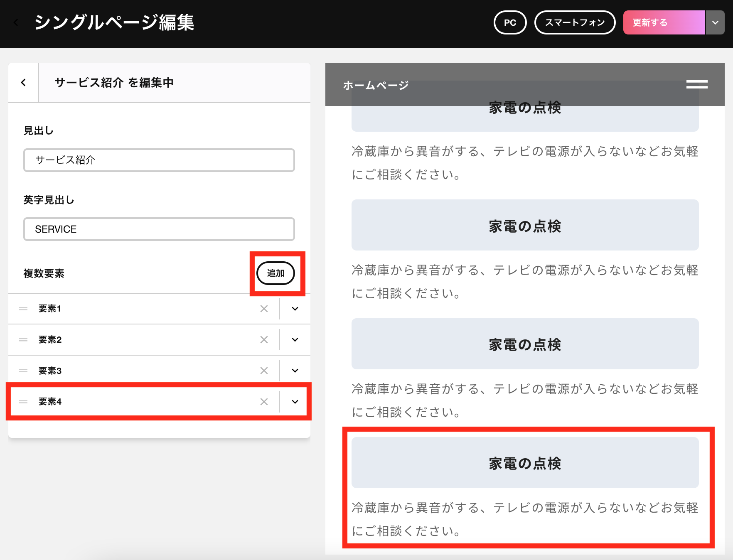This screenshot has height=560, width=733.
Task: Delete 要素4 with its X icon
Action: pyautogui.click(x=264, y=402)
